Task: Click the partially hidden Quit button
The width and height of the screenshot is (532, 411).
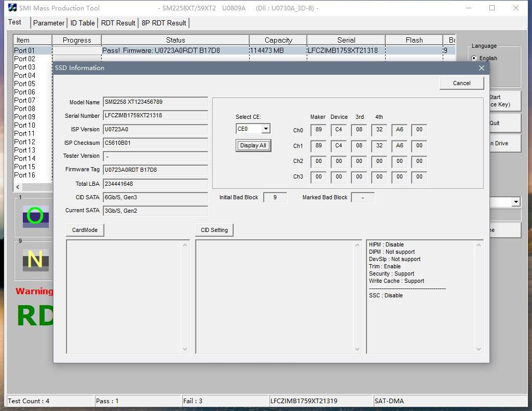Action: click(504, 123)
